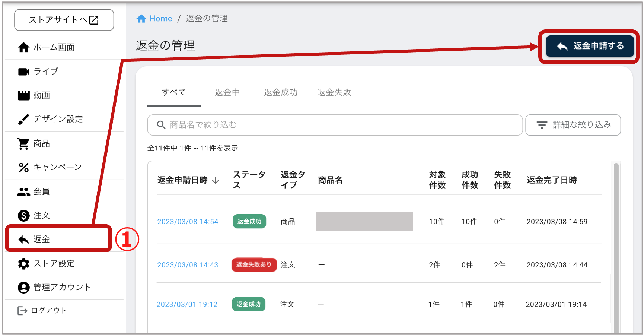
Task: Click the 返金成功 badge in the 19:12 row
Action: pos(249,304)
